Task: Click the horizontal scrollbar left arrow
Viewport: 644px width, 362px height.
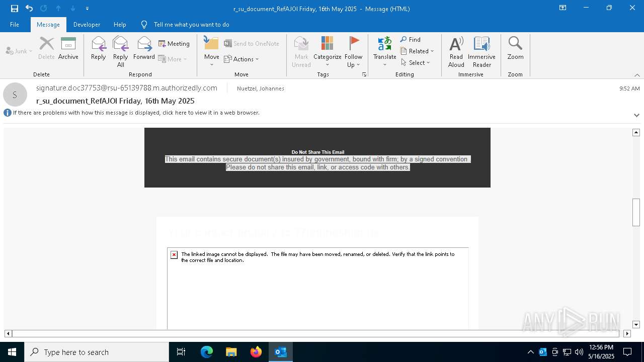Action: (x=8, y=333)
